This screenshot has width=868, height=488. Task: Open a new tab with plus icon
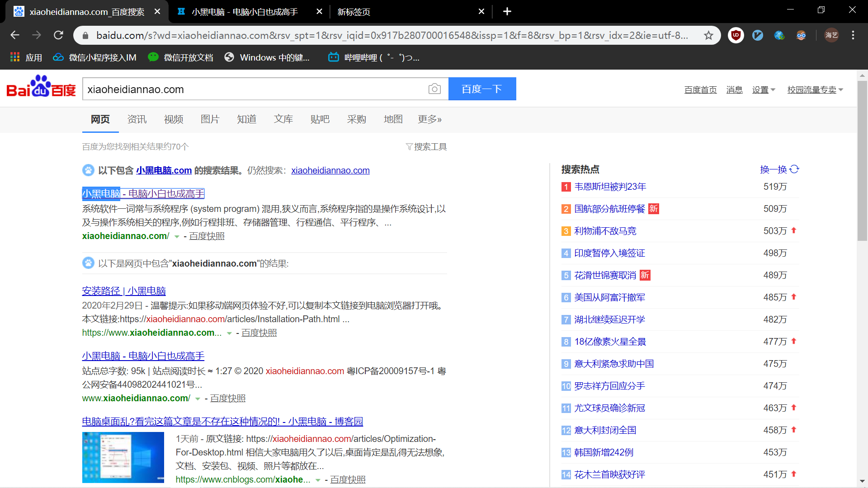coord(507,11)
